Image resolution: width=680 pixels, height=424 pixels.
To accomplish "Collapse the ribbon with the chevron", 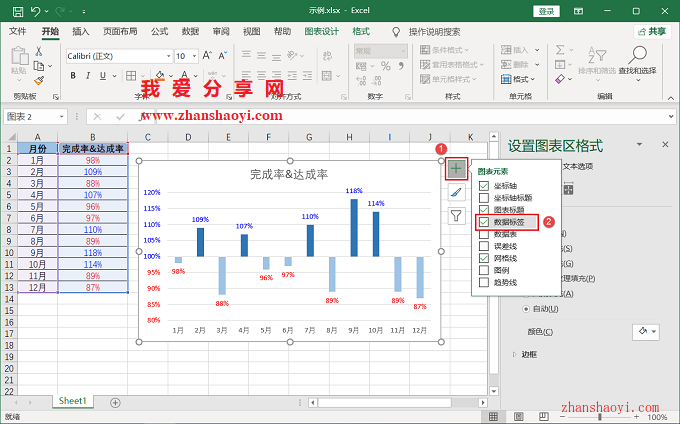I will [670, 98].
